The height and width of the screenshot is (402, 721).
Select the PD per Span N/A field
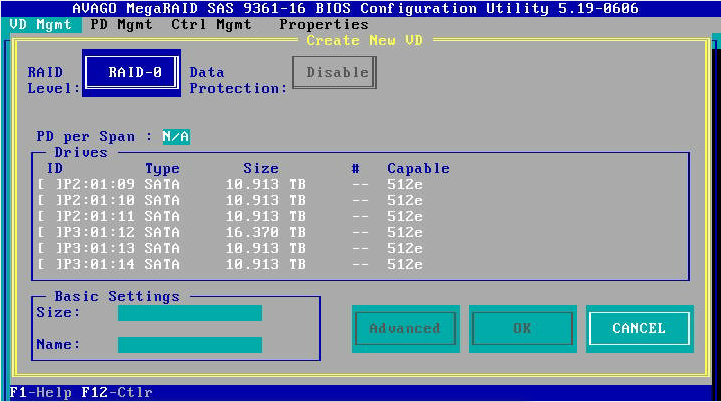(176, 137)
